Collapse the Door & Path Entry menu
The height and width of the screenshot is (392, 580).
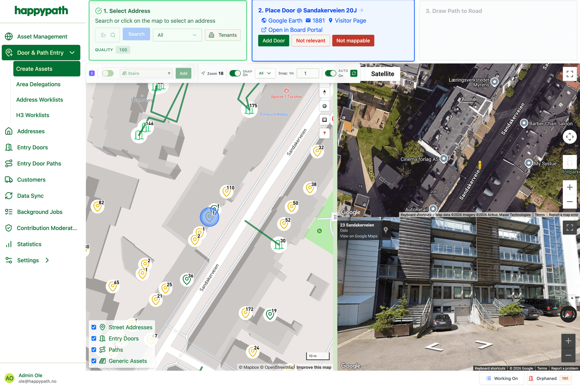click(72, 53)
